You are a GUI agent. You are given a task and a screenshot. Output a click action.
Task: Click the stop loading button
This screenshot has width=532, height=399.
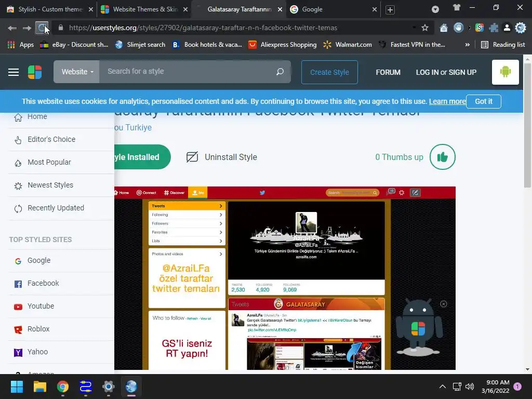(x=42, y=28)
